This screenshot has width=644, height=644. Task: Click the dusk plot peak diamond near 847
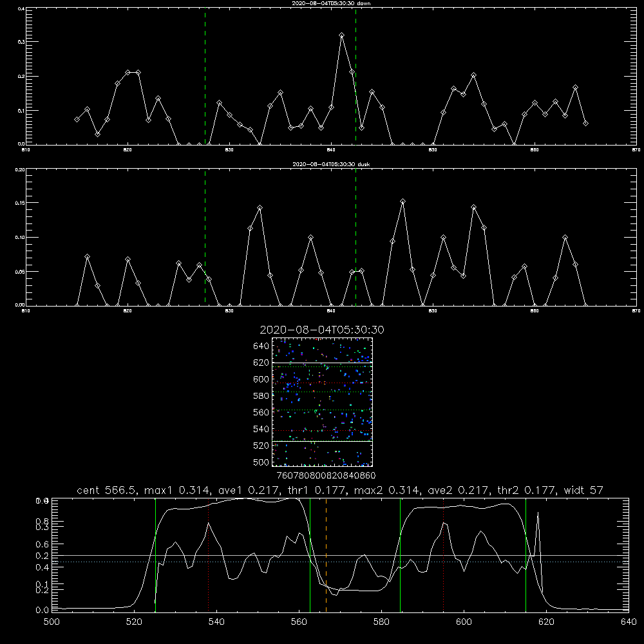point(403,201)
